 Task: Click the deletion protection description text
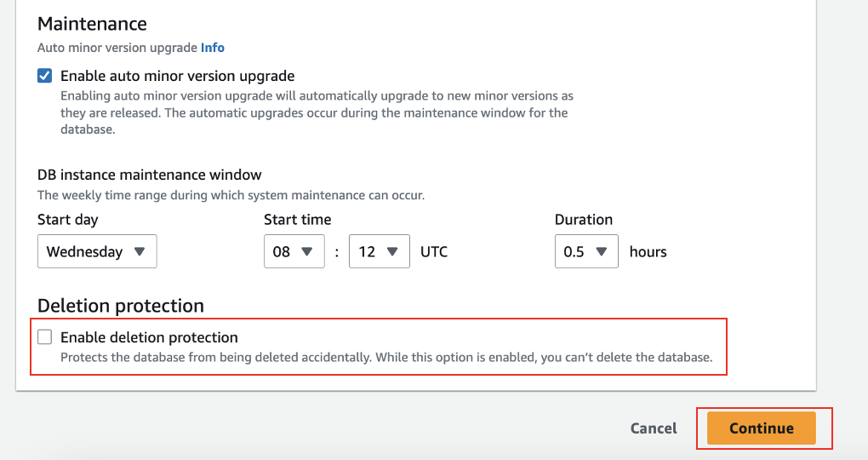pos(386,358)
